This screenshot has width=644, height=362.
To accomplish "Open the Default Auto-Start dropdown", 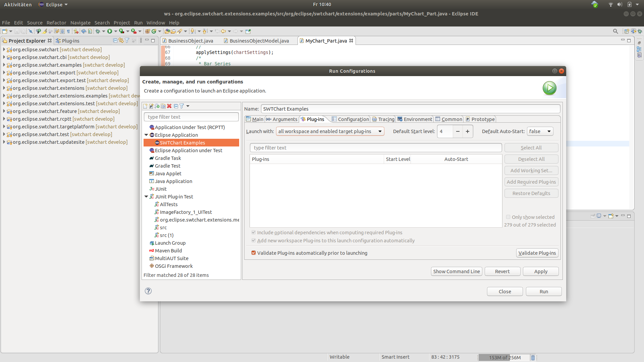I will (x=540, y=131).
